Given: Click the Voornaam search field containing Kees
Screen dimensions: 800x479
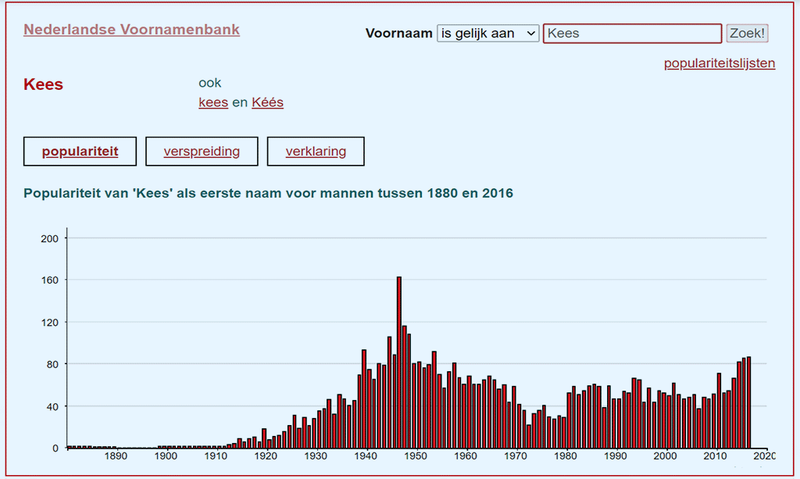Looking at the screenshot, I should coord(631,33).
